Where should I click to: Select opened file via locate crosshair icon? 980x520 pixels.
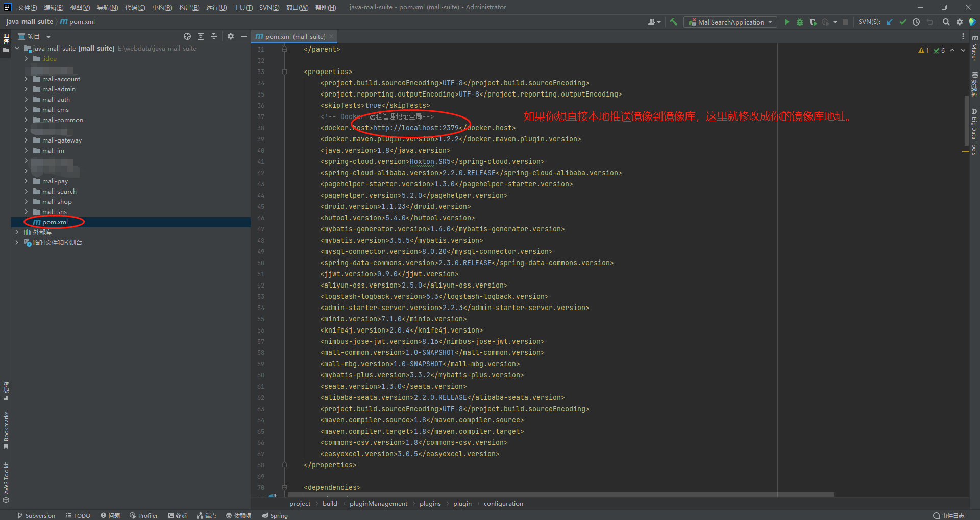(187, 36)
